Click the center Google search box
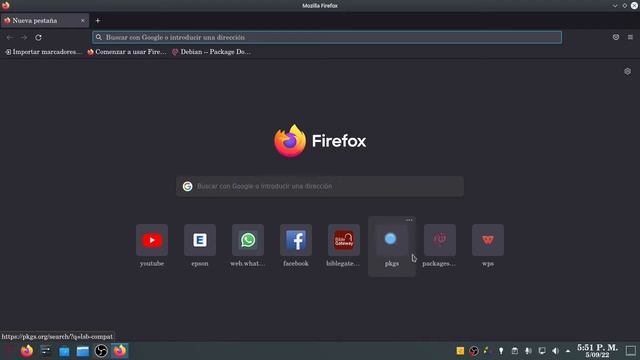640x360 pixels. pyautogui.click(x=320, y=186)
